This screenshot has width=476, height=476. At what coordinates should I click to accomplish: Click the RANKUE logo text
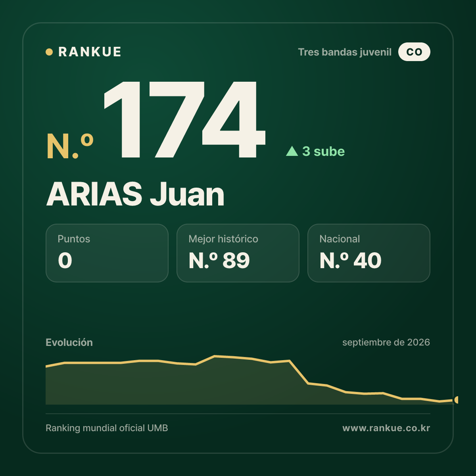click(90, 52)
